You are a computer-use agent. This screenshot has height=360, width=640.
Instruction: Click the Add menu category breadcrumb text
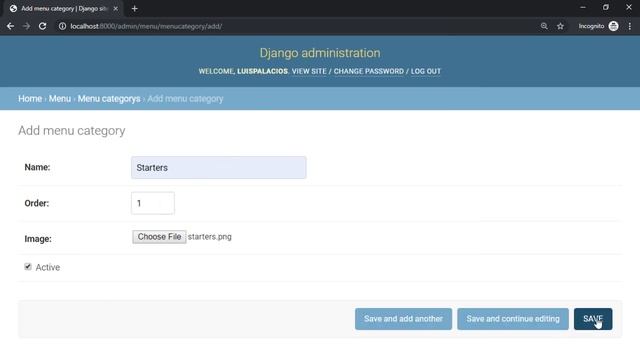pos(185,99)
